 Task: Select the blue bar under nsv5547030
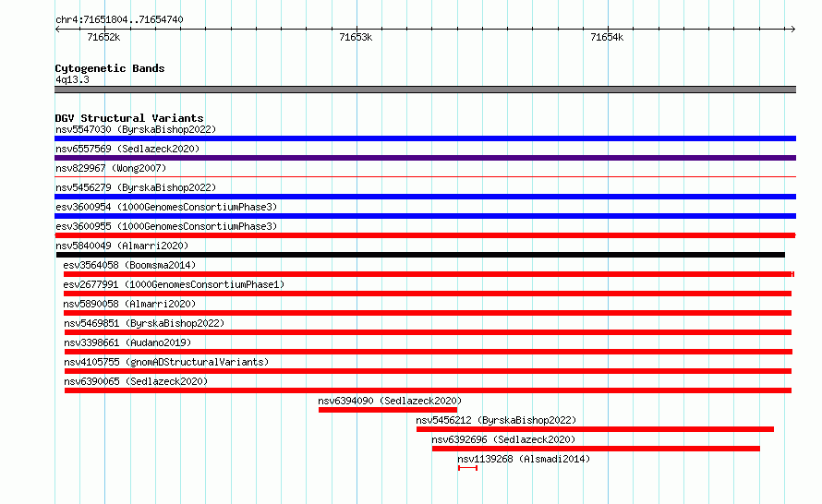pos(425,138)
